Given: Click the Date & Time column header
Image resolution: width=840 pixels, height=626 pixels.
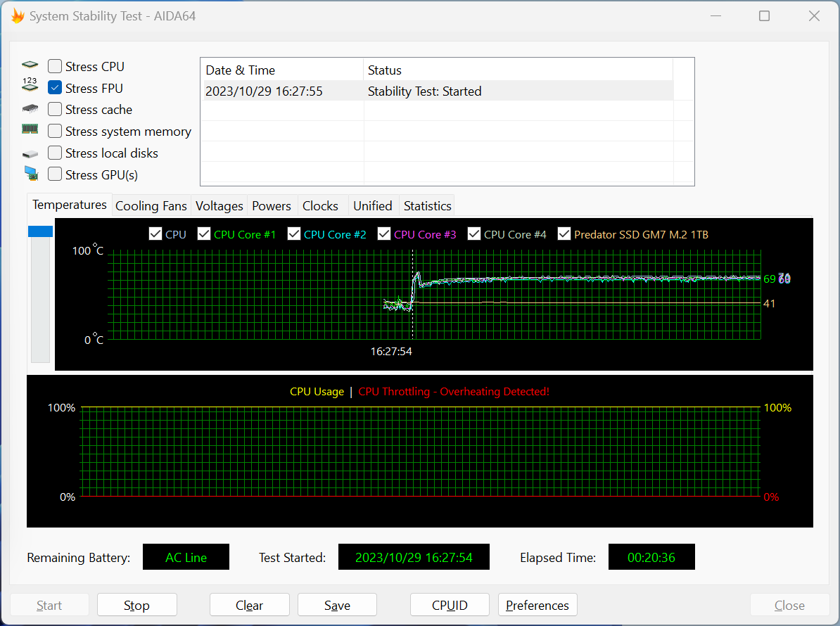Looking at the screenshot, I should point(282,70).
